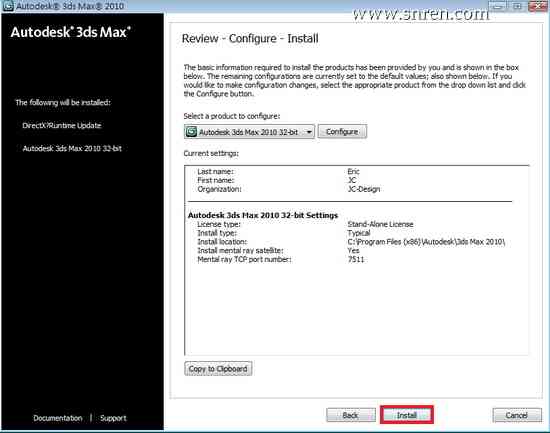
Task: Open the Autodesk 3ds Max 2010 32-bit combo box
Action: point(249,132)
